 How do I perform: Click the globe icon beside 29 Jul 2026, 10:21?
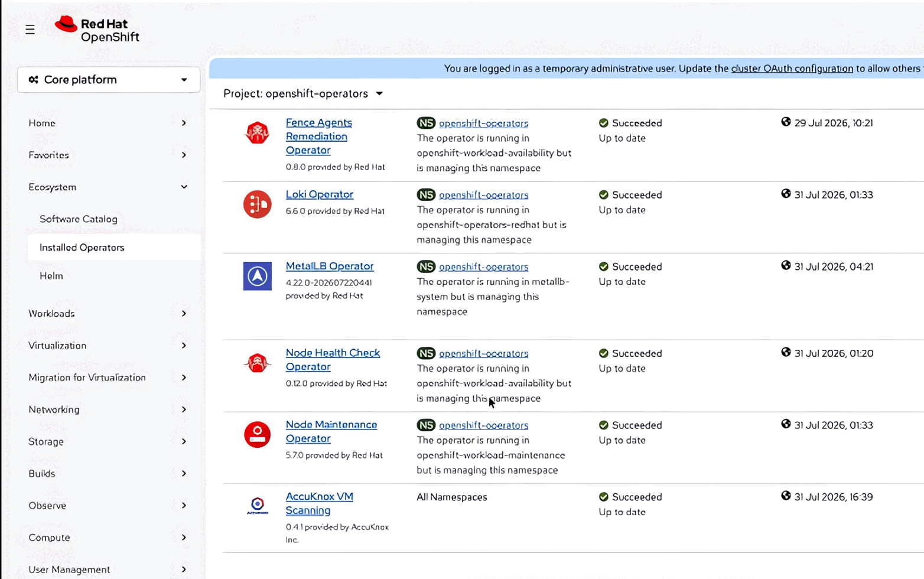[x=786, y=122]
